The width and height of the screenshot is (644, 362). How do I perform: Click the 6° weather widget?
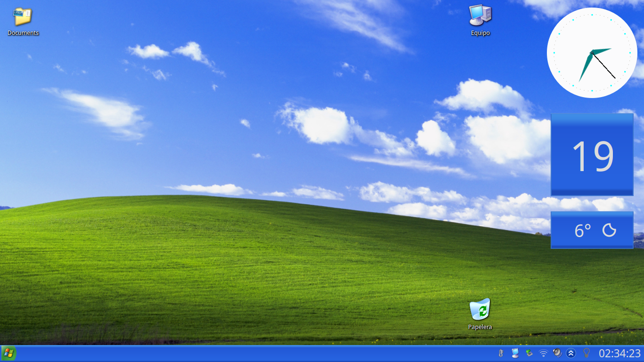[592, 230]
